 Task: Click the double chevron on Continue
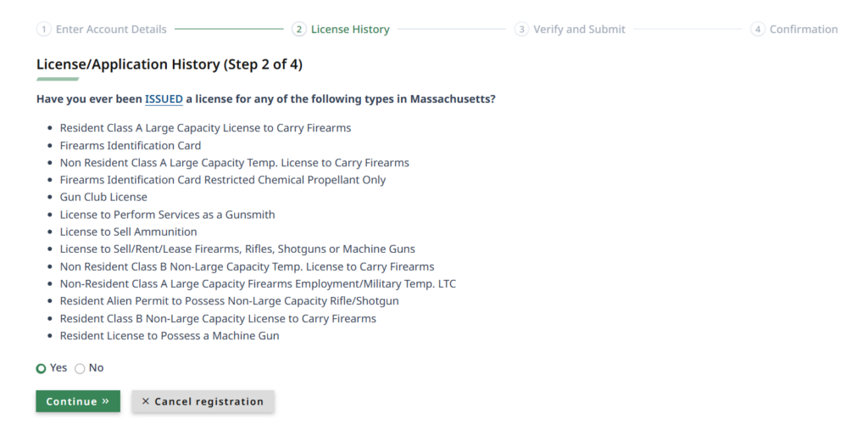click(x=106, y=401)
